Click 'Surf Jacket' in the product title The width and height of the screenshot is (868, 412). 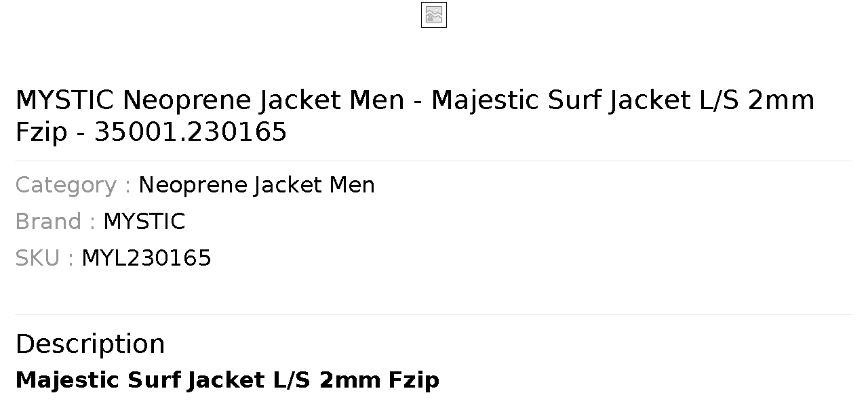pos(619,100)
